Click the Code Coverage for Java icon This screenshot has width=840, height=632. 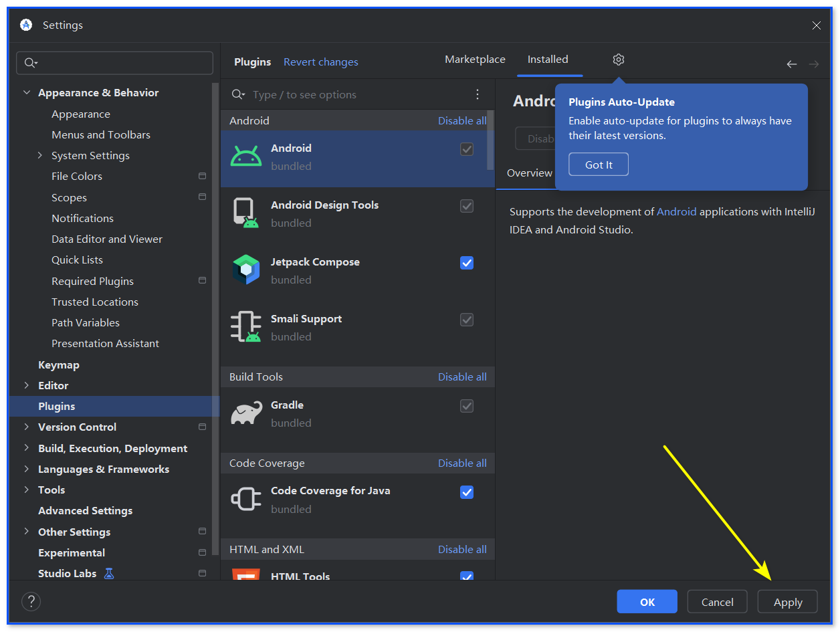pos(245,499)
